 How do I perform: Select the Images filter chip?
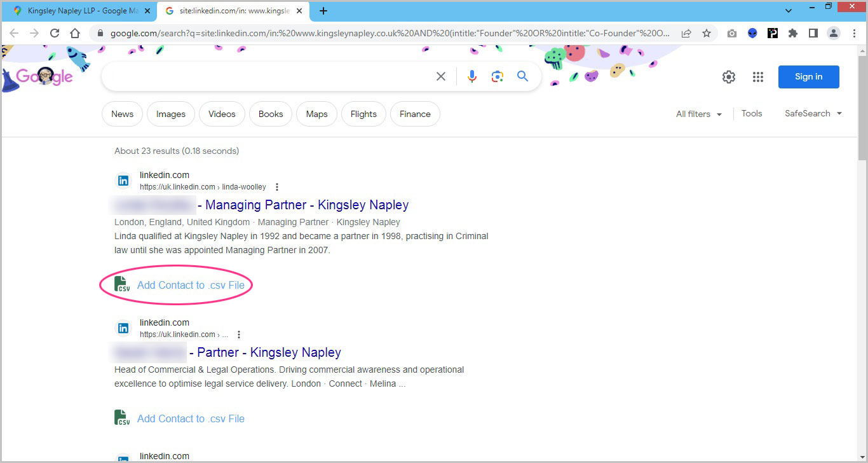(x=170, y=114)
